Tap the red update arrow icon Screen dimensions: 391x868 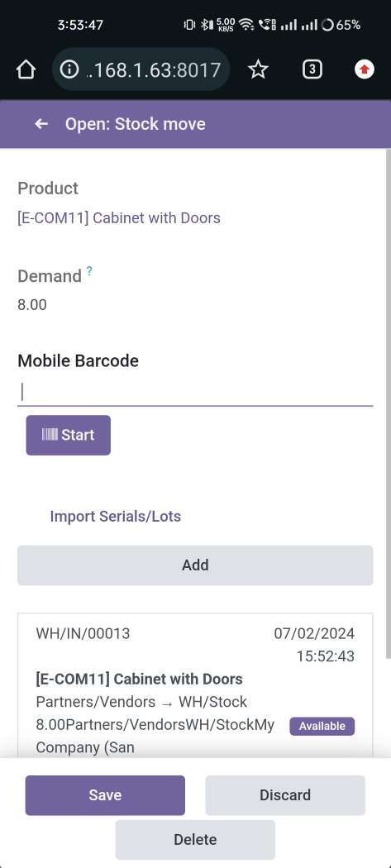(364, 69)
